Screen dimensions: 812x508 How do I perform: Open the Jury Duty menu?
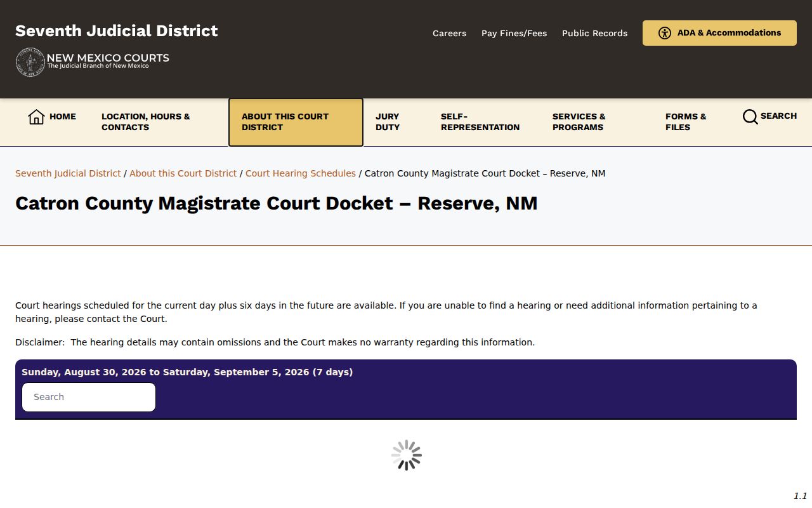click(388, 122)
